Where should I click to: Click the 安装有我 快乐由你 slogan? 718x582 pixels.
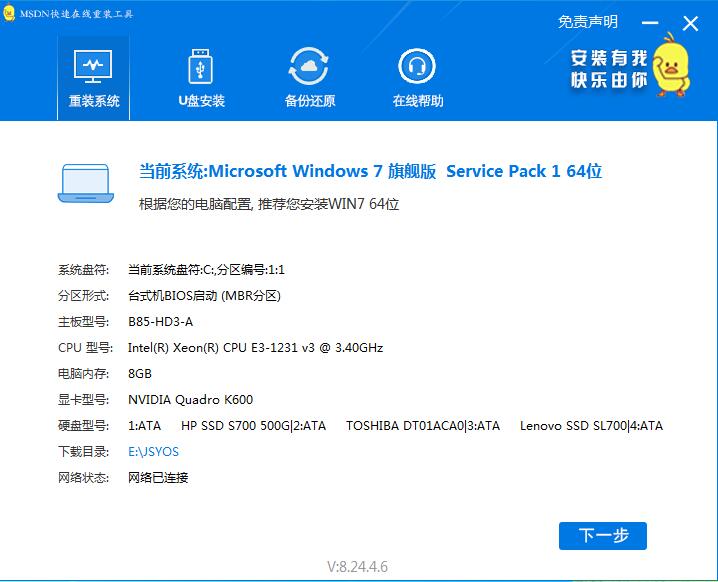[609, 69]
